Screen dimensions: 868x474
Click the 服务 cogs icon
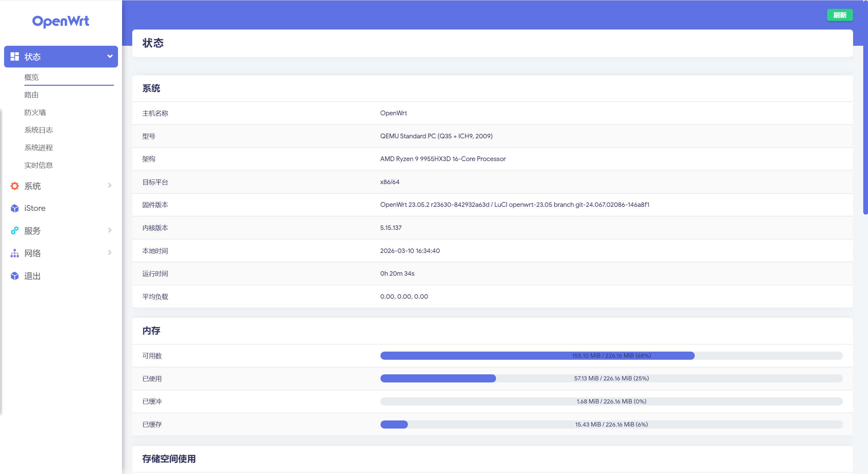(x=15, y=231)
